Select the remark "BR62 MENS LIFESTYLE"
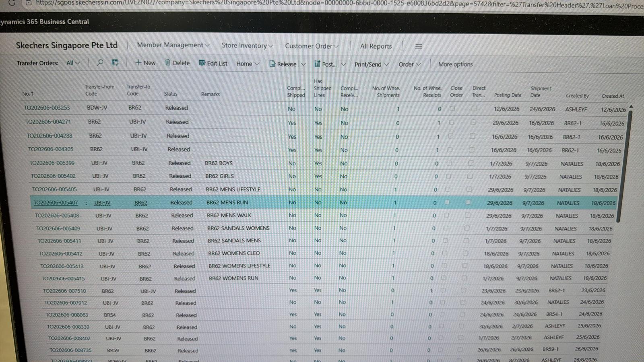The image size is (644, 362). (x=233, y=189)
